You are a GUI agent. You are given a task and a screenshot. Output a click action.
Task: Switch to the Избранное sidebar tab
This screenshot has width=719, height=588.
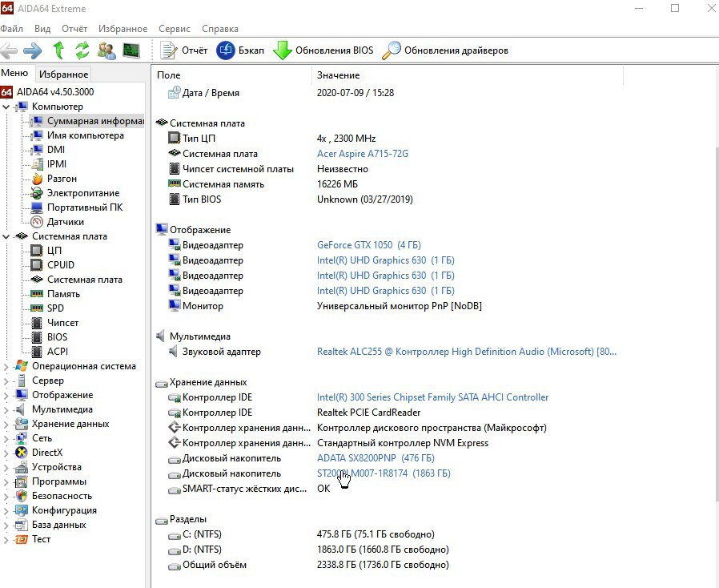[63, 74]
